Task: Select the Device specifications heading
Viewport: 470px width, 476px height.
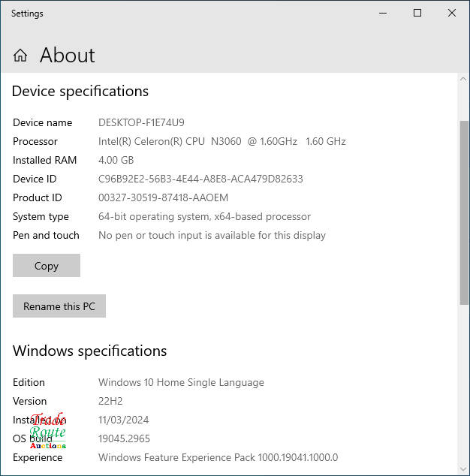Action: [80, 92]
